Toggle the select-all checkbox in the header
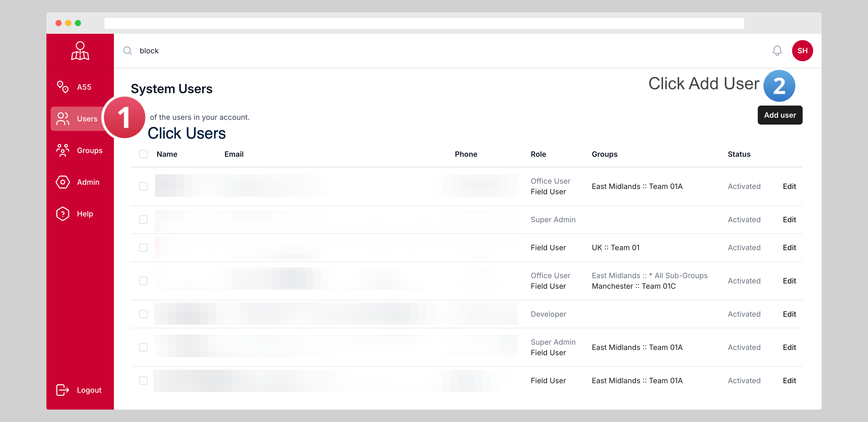 pyautogui.click(x=143, y=154)
